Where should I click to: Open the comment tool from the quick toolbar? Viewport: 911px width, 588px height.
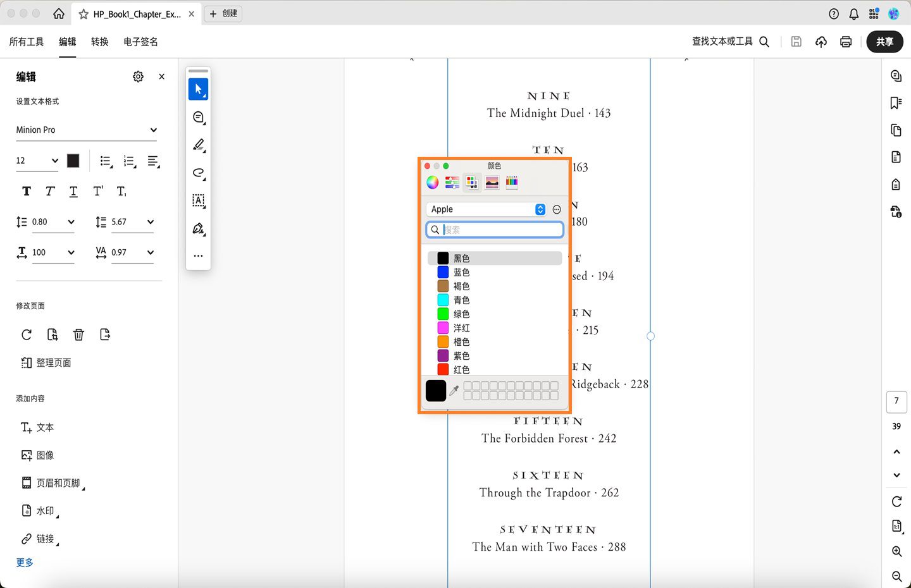click(198, 117)
